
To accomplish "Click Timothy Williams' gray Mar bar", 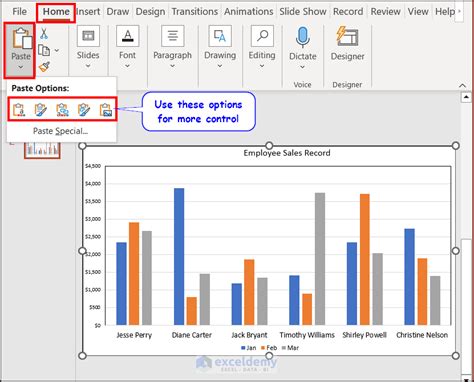I will coord(320,259).
